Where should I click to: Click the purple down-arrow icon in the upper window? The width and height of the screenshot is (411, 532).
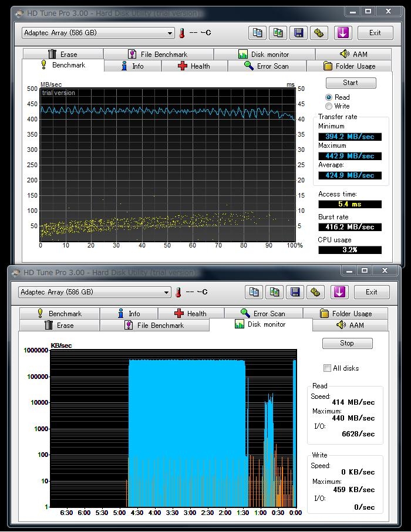[343, 33]
